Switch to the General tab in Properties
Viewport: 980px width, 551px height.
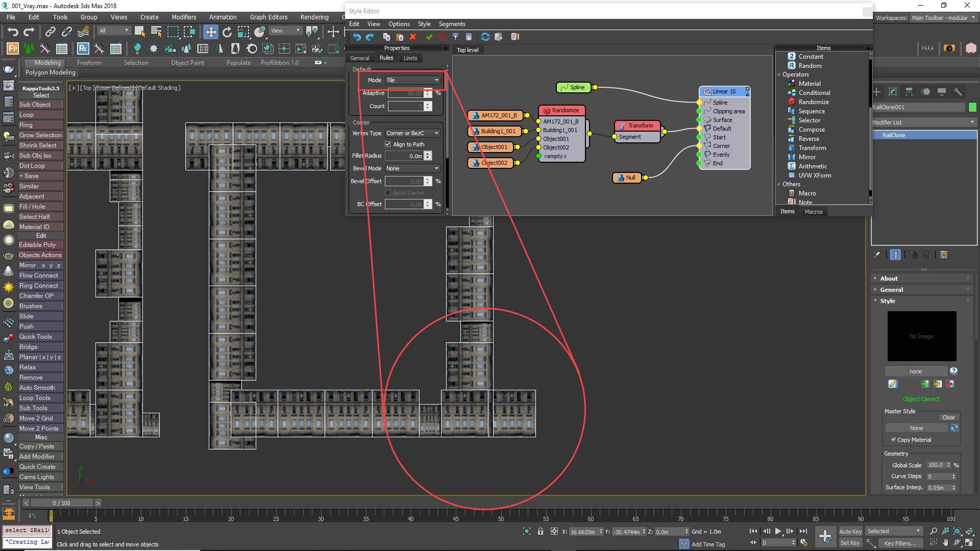click(x=360, y=58)
